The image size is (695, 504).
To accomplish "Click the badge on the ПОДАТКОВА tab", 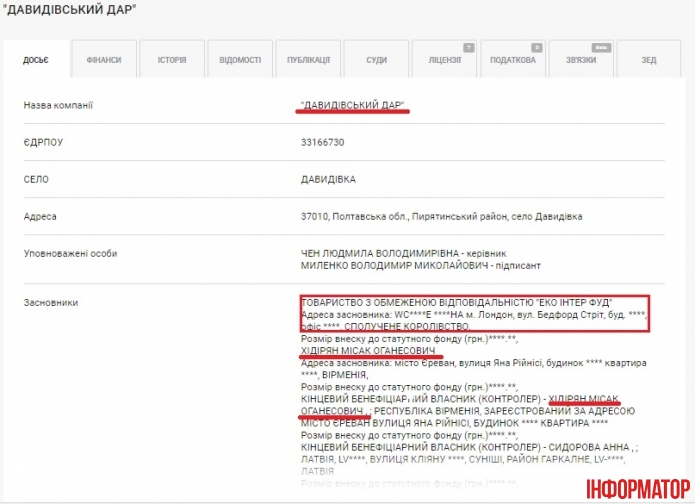I will pyautogui.click(x=537, y=47).
